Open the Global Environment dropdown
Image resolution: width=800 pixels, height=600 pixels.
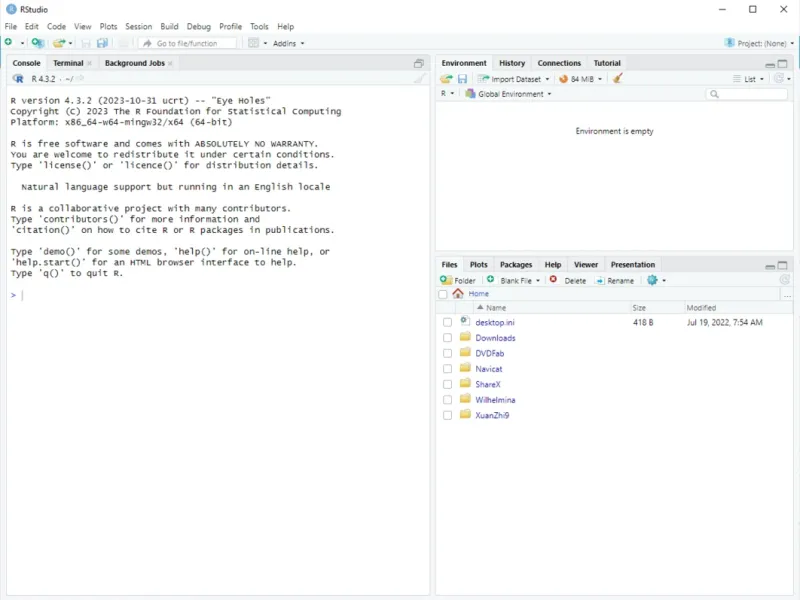point(508,94)
